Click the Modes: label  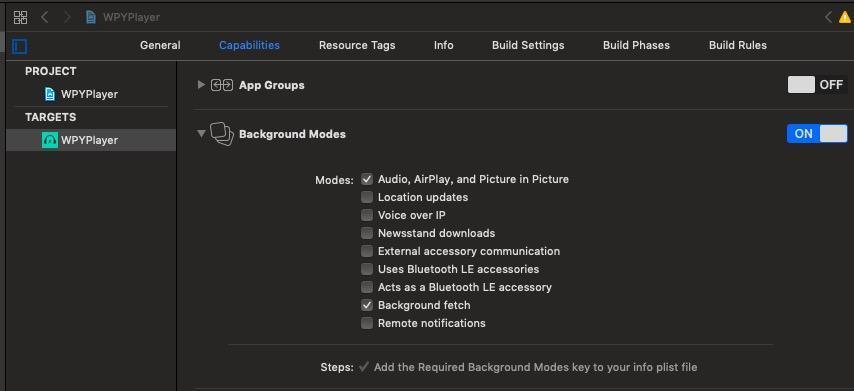[x=334, y=180]
